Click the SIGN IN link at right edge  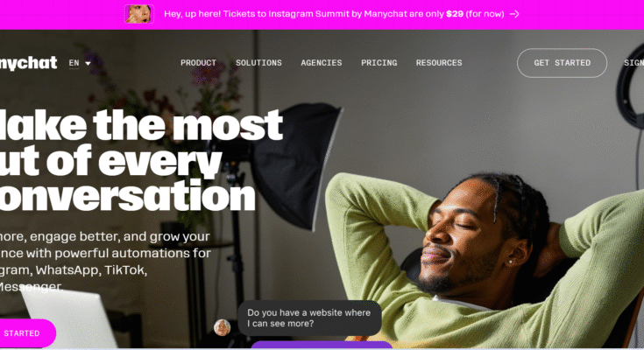pyautogui.click(x=633, y=63)
